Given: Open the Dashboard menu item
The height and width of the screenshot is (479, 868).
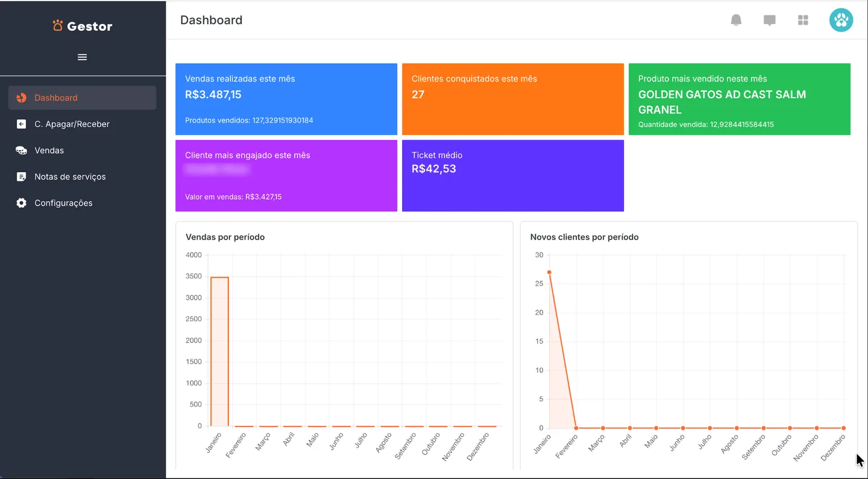Looking at the screenshot, I should click(83, 98).
